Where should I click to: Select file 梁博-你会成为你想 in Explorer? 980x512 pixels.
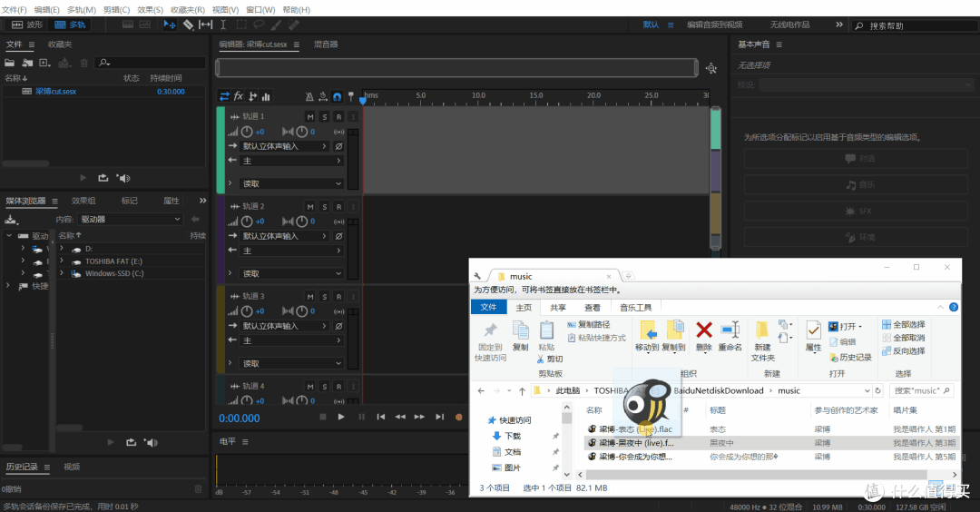point(771,457)
